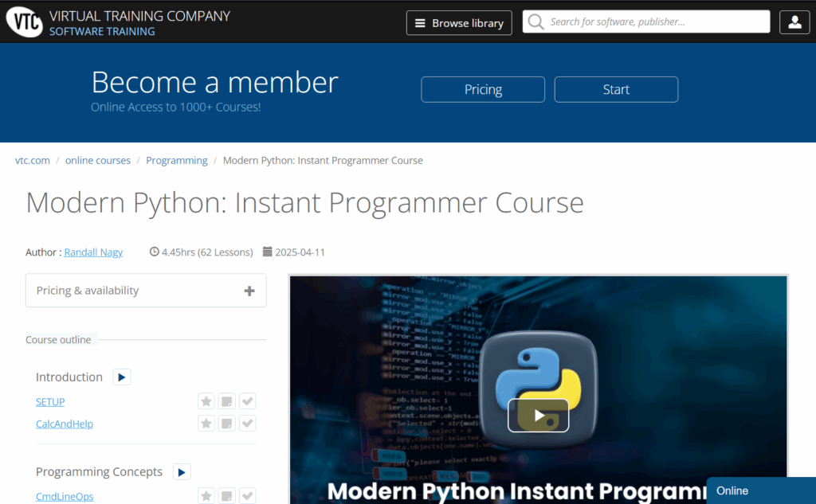This screenshot has height=504, width=816.
Task: Mark CalcAndHelp lesson as completed
Action: tap(248, 424)
